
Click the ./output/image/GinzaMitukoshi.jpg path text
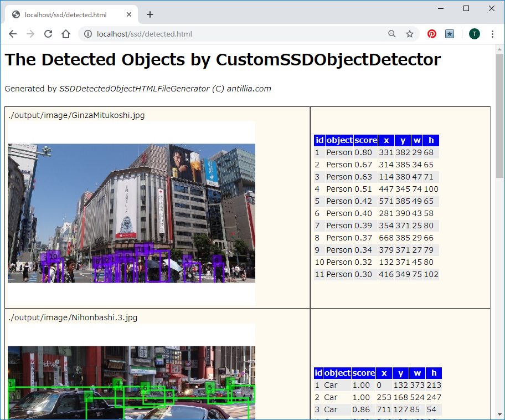[76, 115]
